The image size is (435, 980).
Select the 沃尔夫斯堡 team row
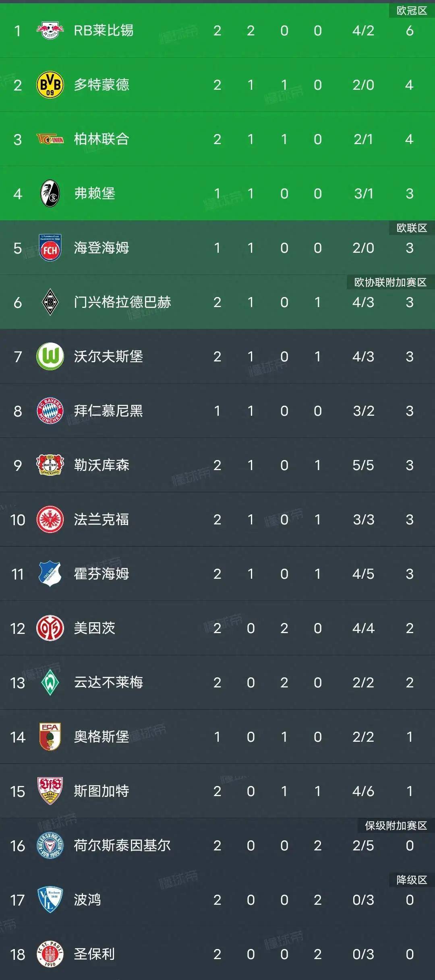pos(217,357)
